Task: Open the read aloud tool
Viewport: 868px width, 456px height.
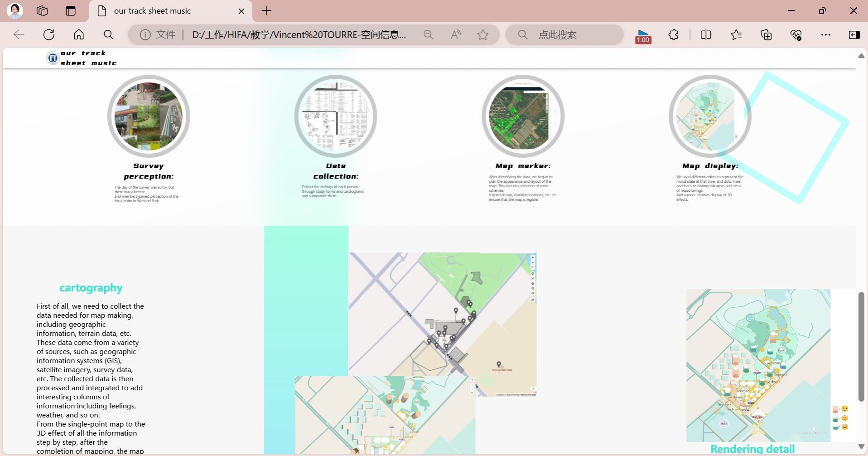Action: (x=456, y=35)
